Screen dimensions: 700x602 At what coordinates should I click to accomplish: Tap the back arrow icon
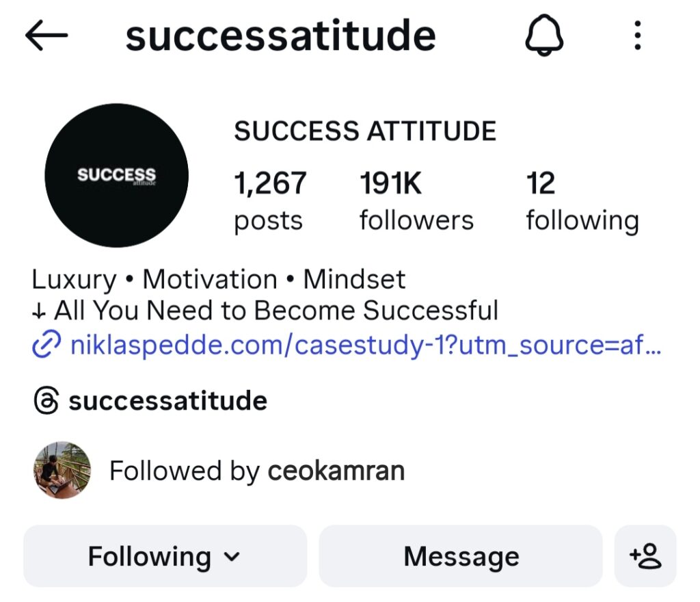pyautogui.click(x=46, y=36)
